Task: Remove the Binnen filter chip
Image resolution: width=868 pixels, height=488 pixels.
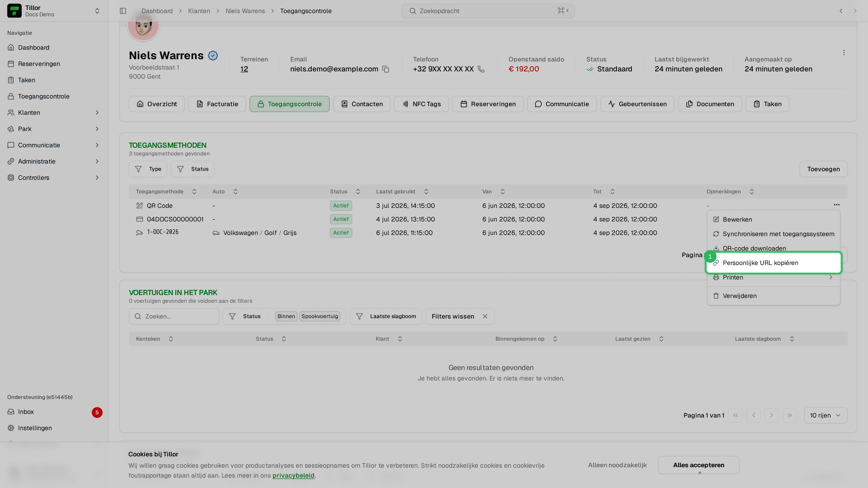Action: [x=286, y=317]
